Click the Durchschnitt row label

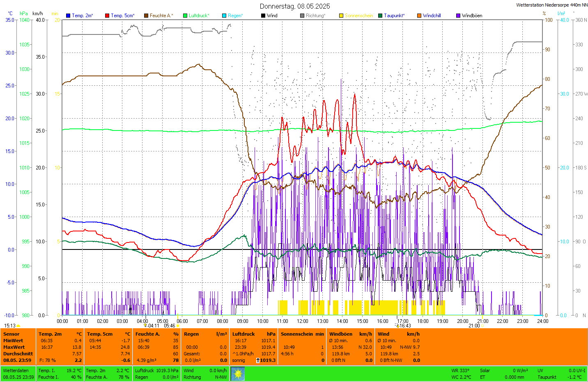(18, 354)
